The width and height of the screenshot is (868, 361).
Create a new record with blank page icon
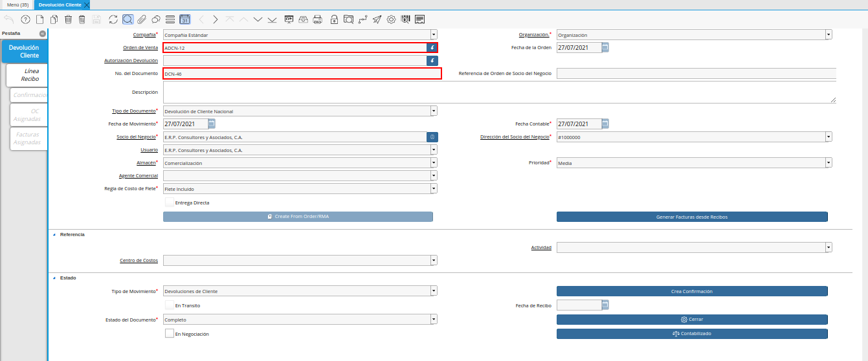40,19
